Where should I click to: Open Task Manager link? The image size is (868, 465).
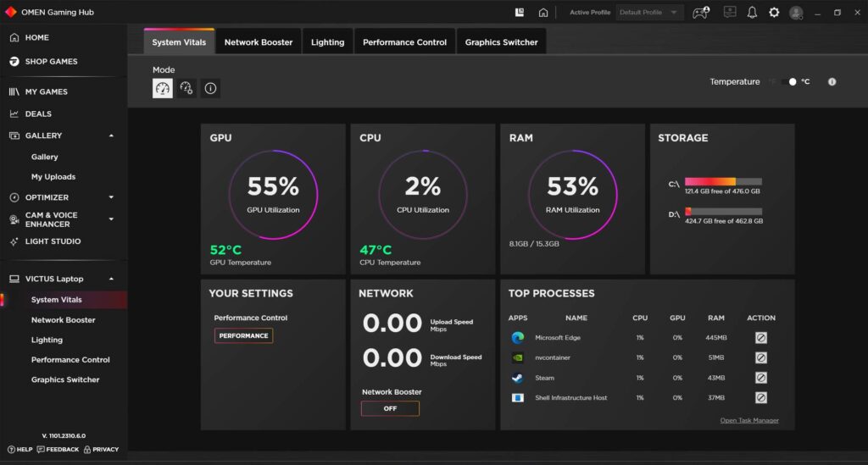pyautogui.click(x=749, y=421)
